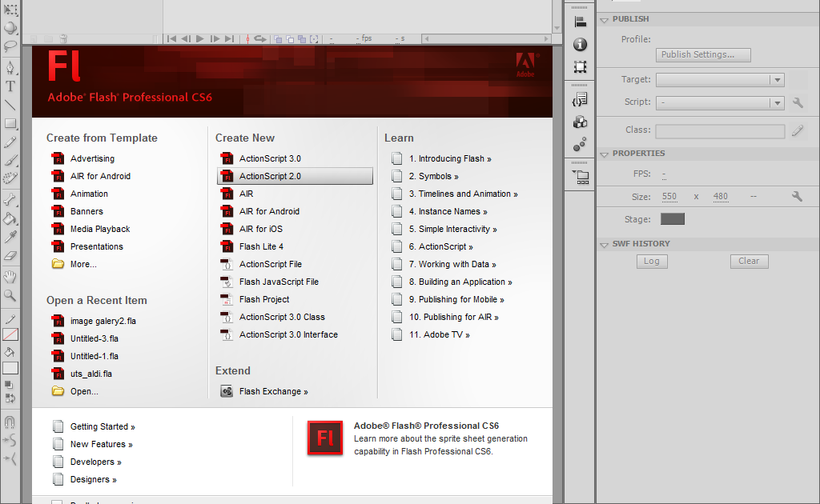Click the Fill color swatch
The width and height of the screenshot is (820, 504).
10,368
